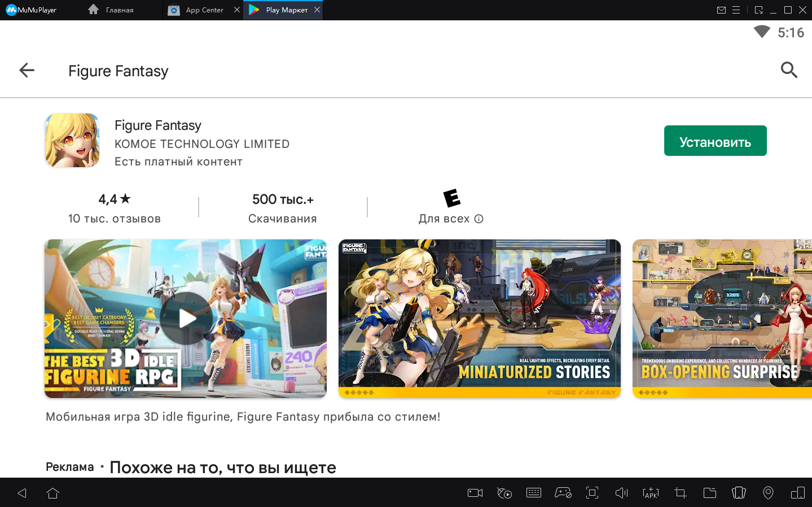
Task: Click the info icon next to Для всех
Action: tap(479, 219)
